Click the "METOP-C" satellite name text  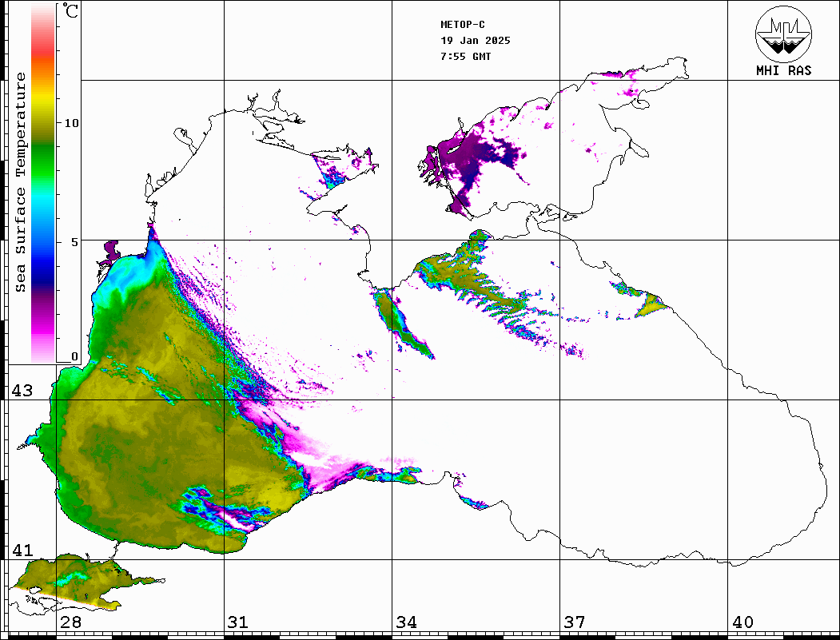coord(463,25)
